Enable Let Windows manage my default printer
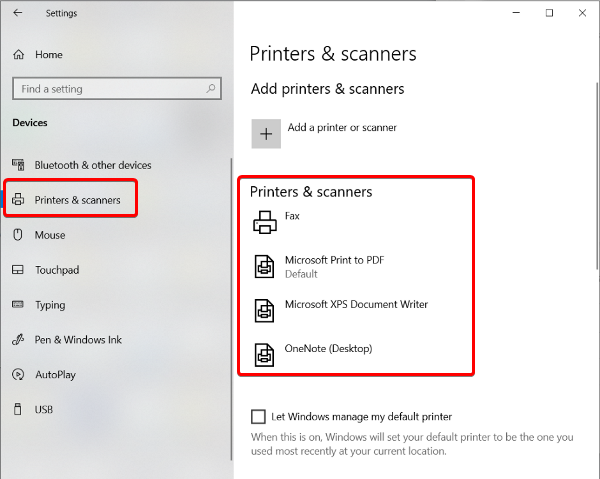 pos(258,416)
